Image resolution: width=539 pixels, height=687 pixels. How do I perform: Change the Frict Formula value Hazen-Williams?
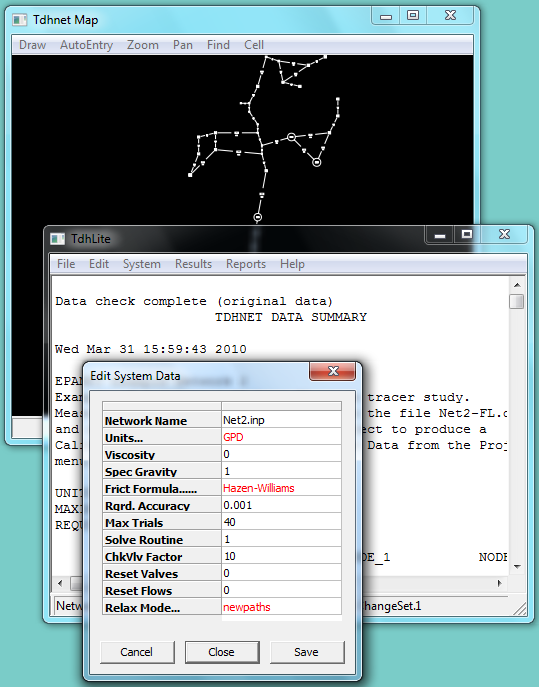(281, 488)
